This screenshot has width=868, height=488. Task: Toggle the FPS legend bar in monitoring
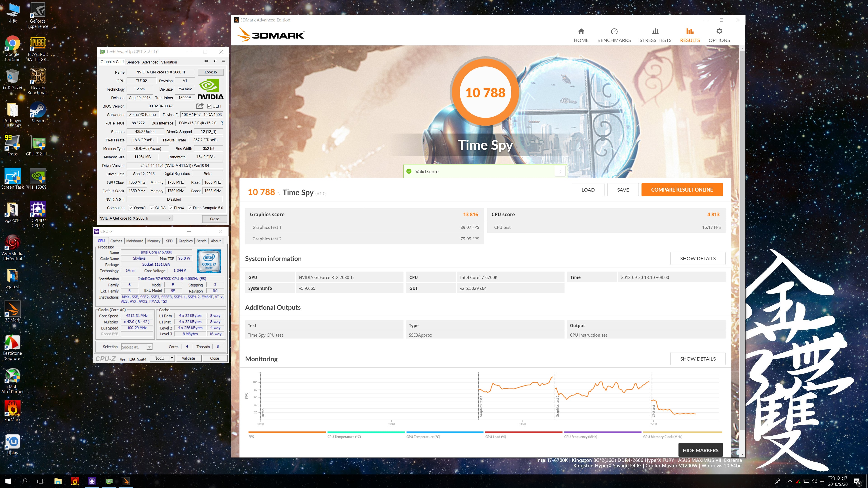pos(287,432)
